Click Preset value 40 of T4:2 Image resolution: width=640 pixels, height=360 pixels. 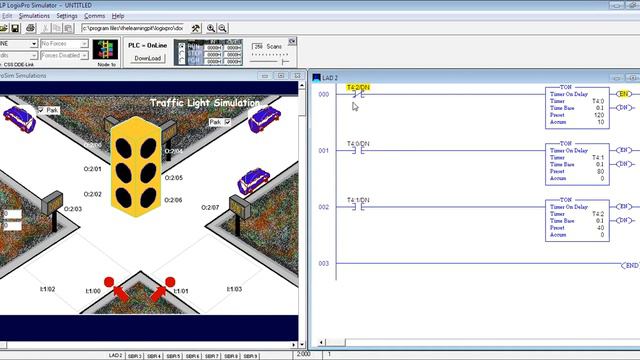[x=600, y=228]
